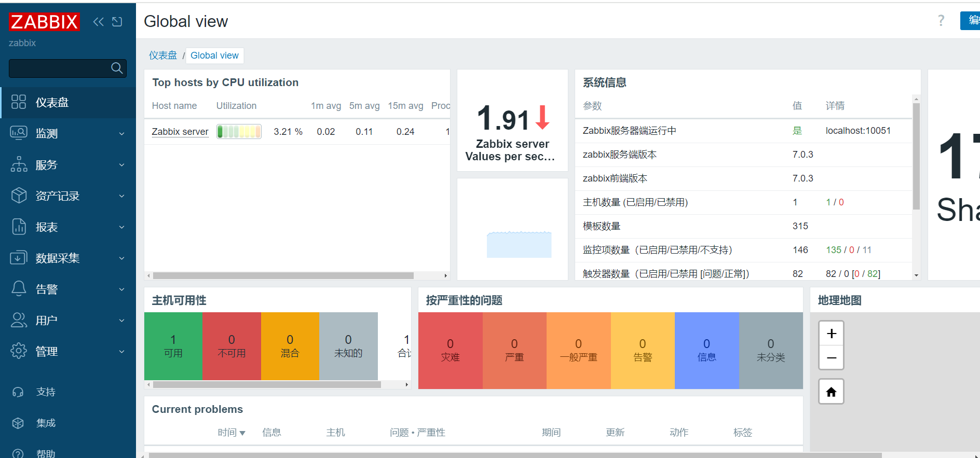Open the 资产记录 inventory menu
Viewport: 980px width, 458px height.
click(68, 196)
